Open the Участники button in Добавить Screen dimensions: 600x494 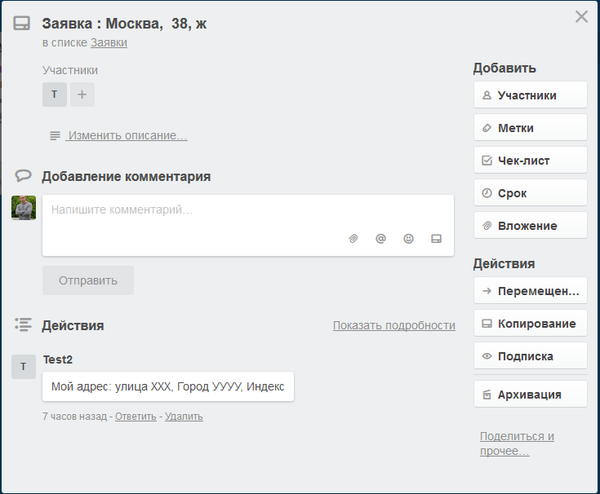(530, 96)
